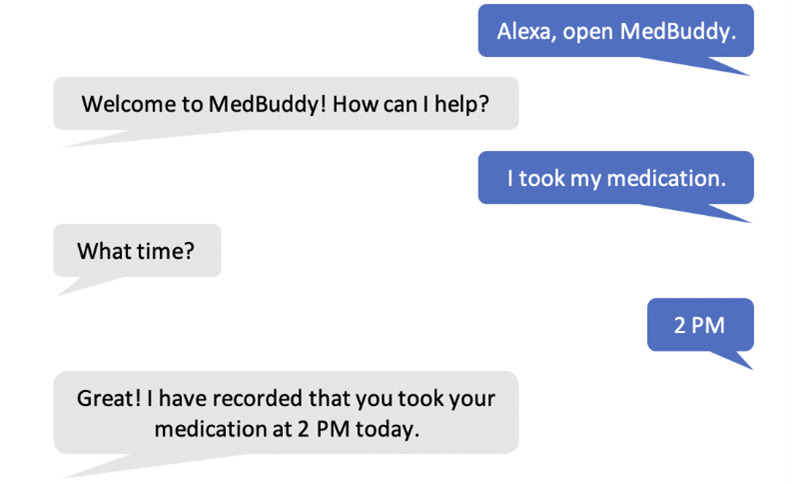Click the word "medication." in the blue bubble
The width and height of the screenshot is (800, 484).
tap(666, 178)
